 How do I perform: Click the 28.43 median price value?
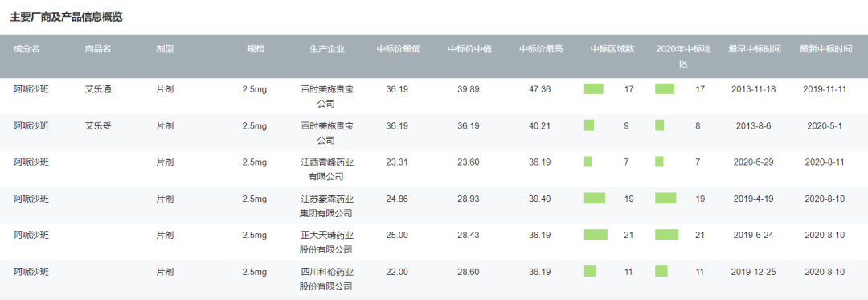(469, 235)
